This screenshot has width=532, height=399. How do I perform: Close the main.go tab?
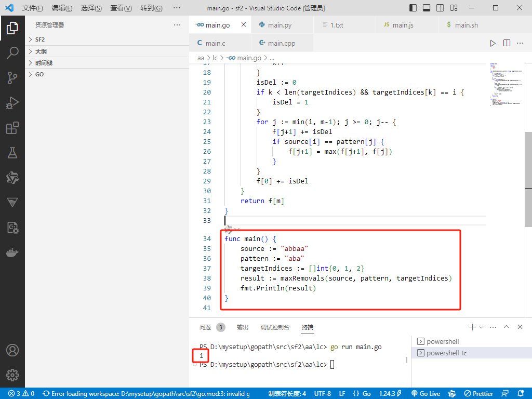coord(244,24)
